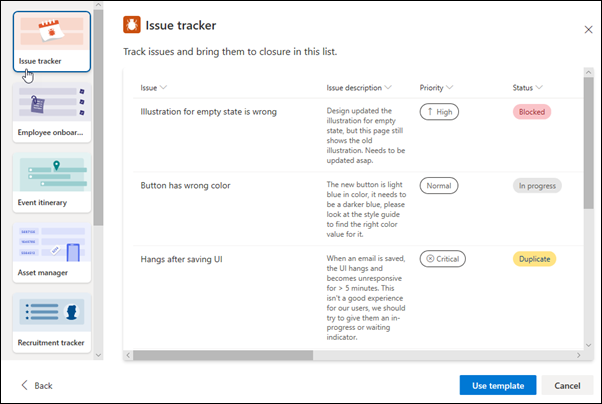
Task: Click the template list scroll down arrow
Action: tap(98, 355)
